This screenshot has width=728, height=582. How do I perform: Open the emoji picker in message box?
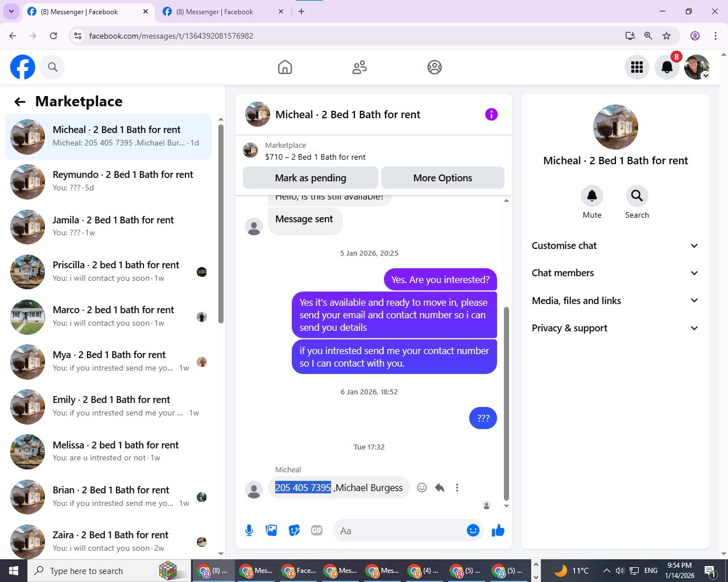click(473, 531)
